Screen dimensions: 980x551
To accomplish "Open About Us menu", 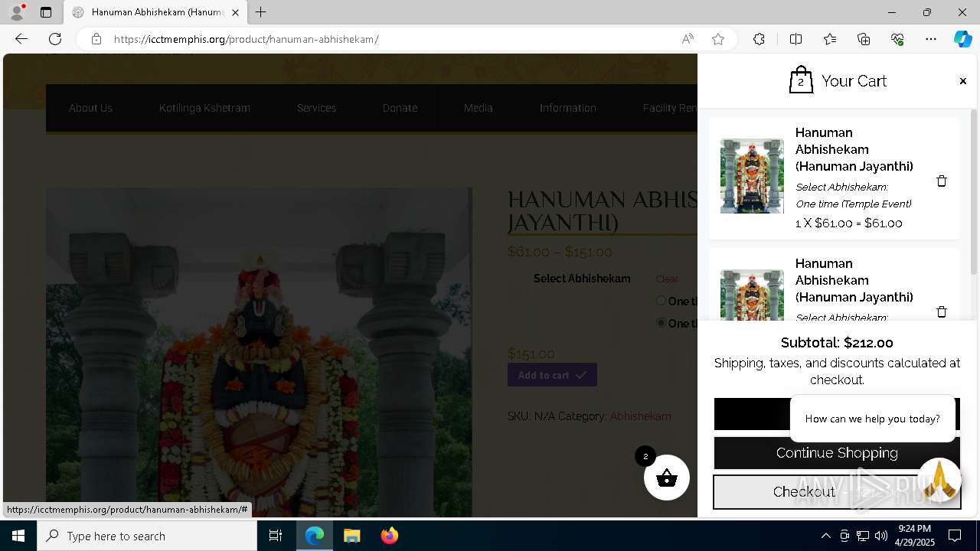I will pos(90,108).
